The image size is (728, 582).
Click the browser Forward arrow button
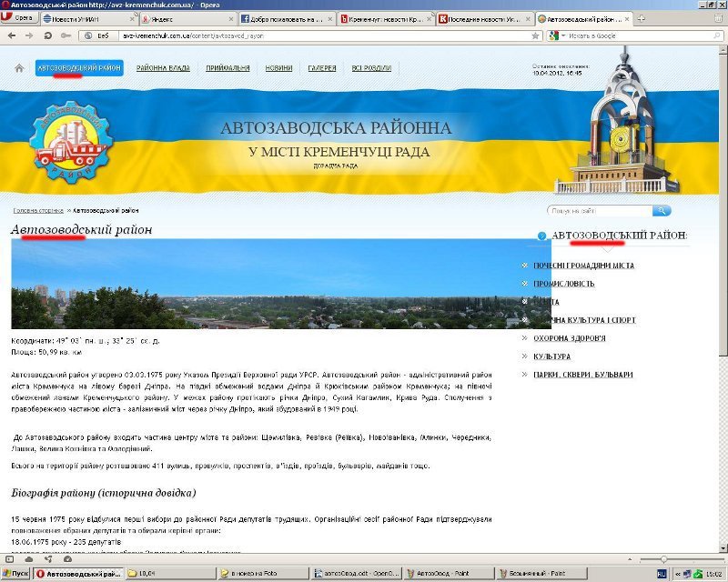click(29, 35)
